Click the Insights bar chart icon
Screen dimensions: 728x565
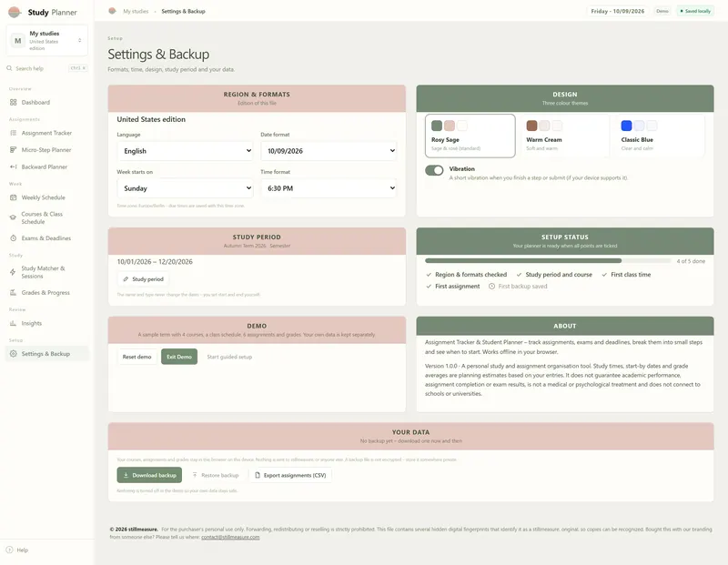(13, 323)
